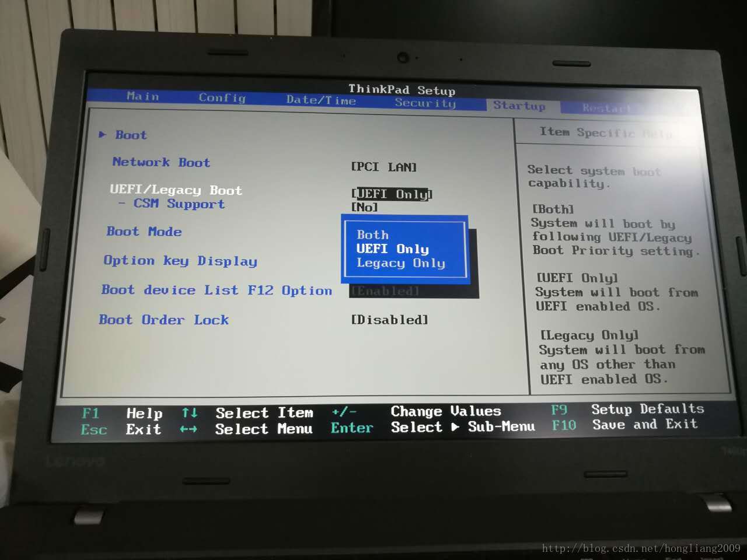Screen dimensions: 747x560
Task: Select the Network Boot setting
Action: pyautogui.click(x=161, y=162)
